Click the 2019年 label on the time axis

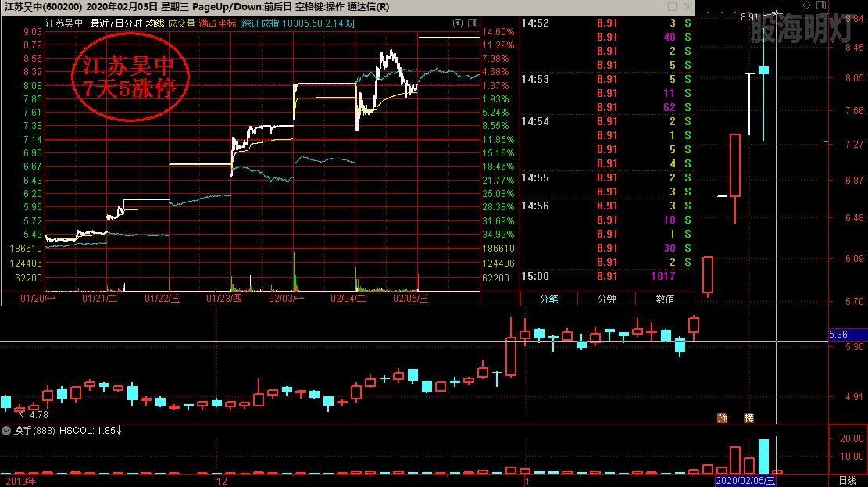20,481
